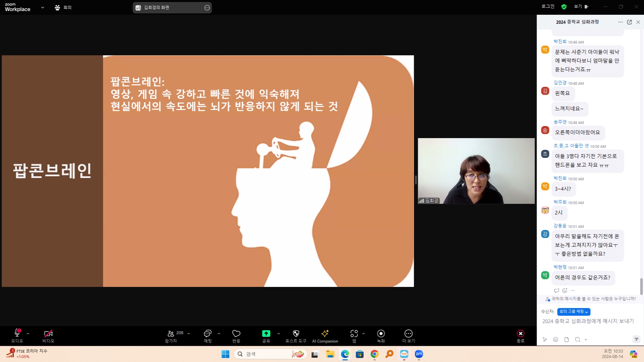644x362 pixels.
Task: Open the Zoom Workplace dropdown arrow
Action: (x=43, y=7)
